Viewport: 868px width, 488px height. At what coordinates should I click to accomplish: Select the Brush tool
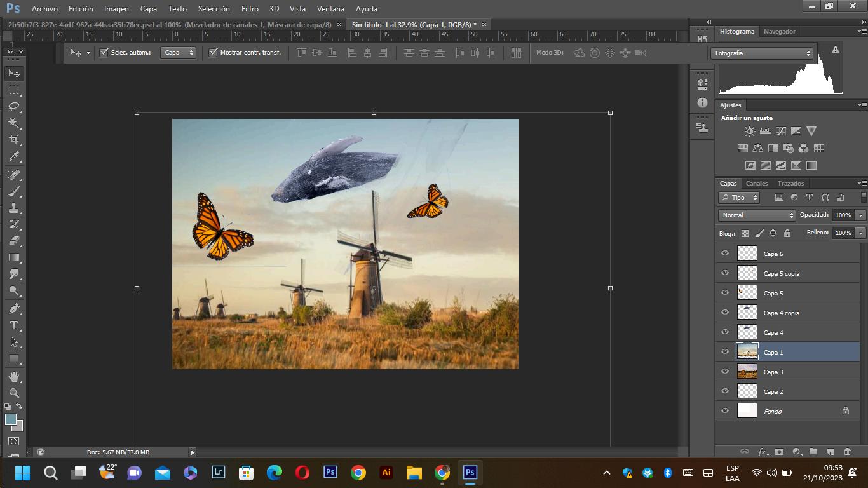pos(14,191)
